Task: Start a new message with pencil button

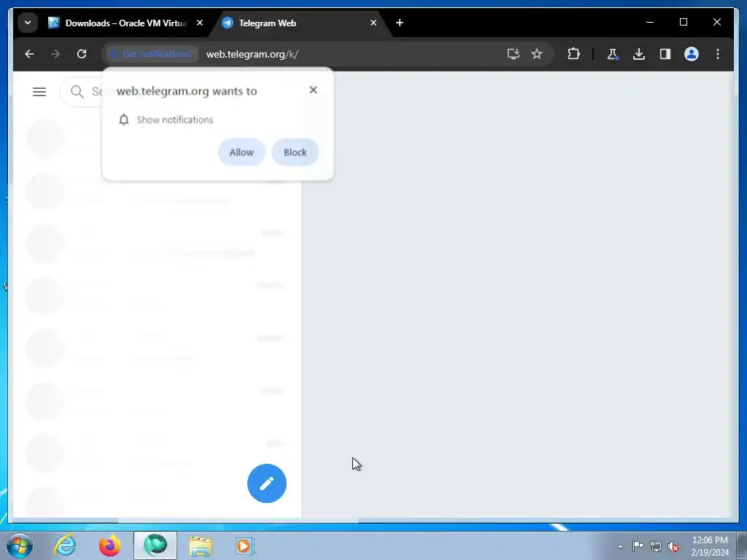Action: click(x=267, y=483)
